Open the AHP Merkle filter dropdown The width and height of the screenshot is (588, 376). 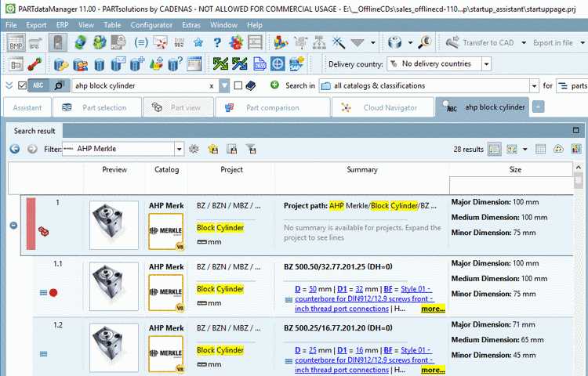point(180,149)
